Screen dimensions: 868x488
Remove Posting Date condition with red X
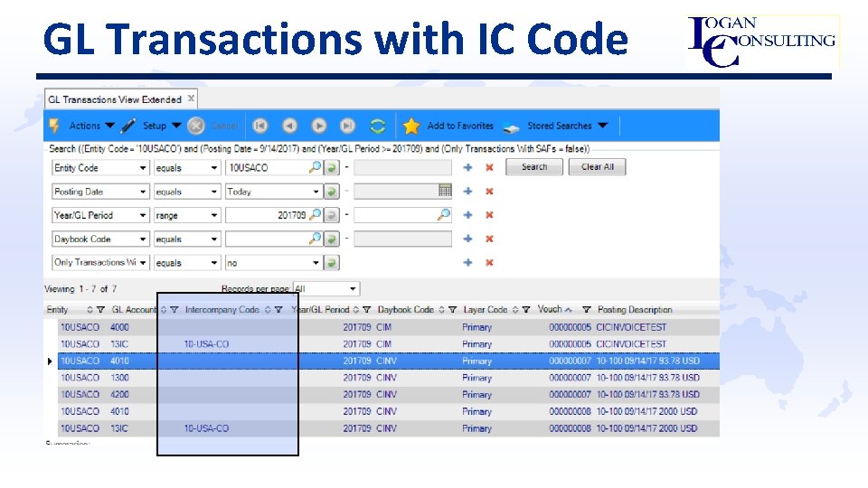(489, 191)
